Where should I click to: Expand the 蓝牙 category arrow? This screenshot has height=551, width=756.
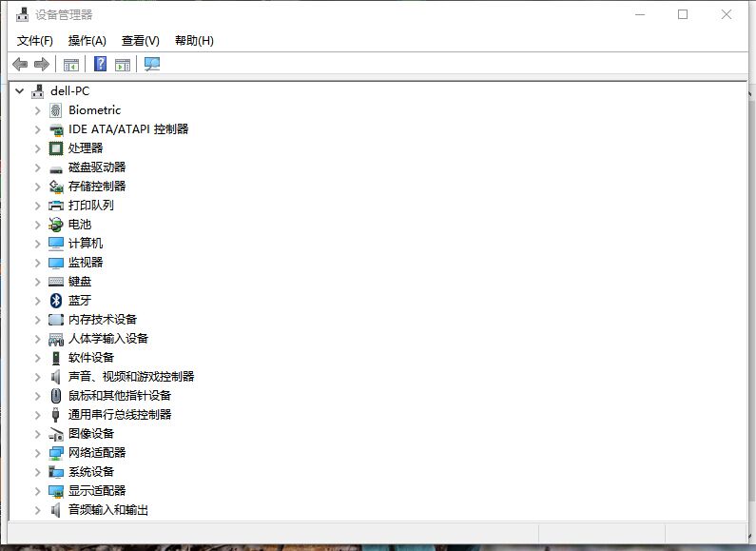point(38,301)
